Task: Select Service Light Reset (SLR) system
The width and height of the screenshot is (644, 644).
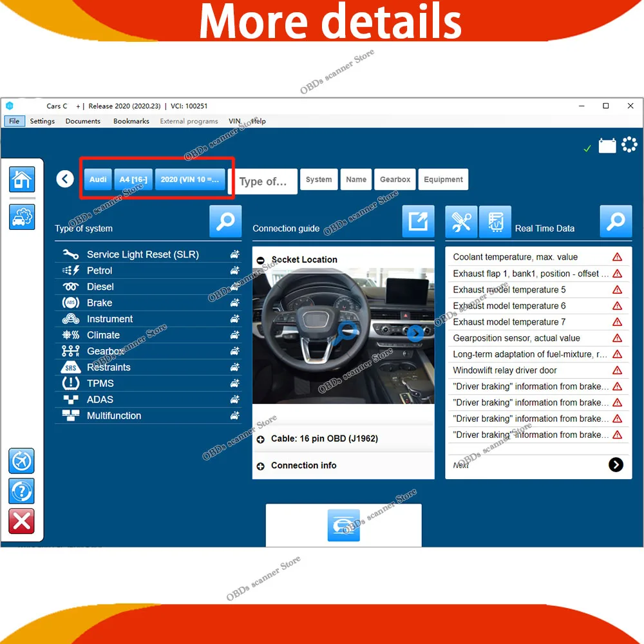Action: [x=148, y=254]
